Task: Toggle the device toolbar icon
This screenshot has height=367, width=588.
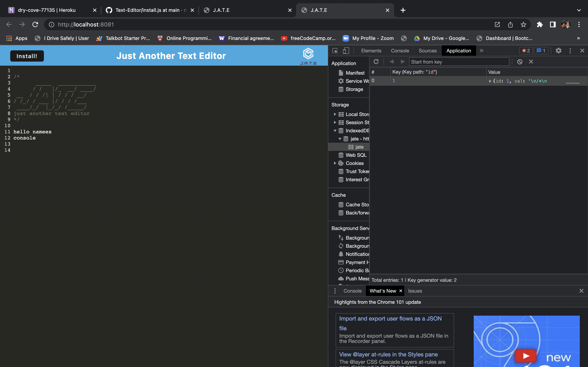Action: point(346,51)
